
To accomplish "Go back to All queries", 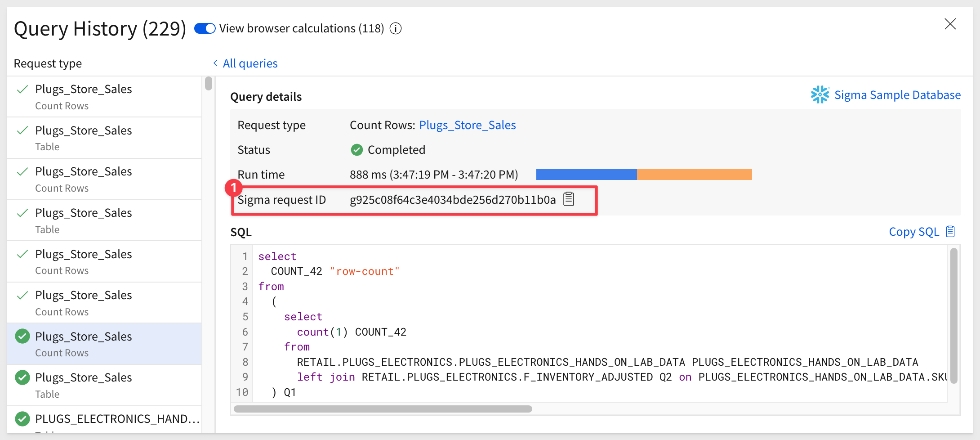I will tap(250, 63).
